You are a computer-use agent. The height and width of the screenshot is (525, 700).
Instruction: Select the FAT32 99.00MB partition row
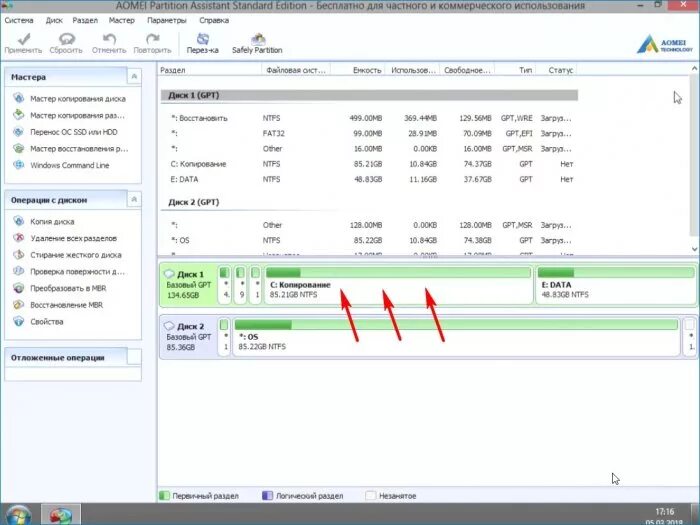click(370, 133)
